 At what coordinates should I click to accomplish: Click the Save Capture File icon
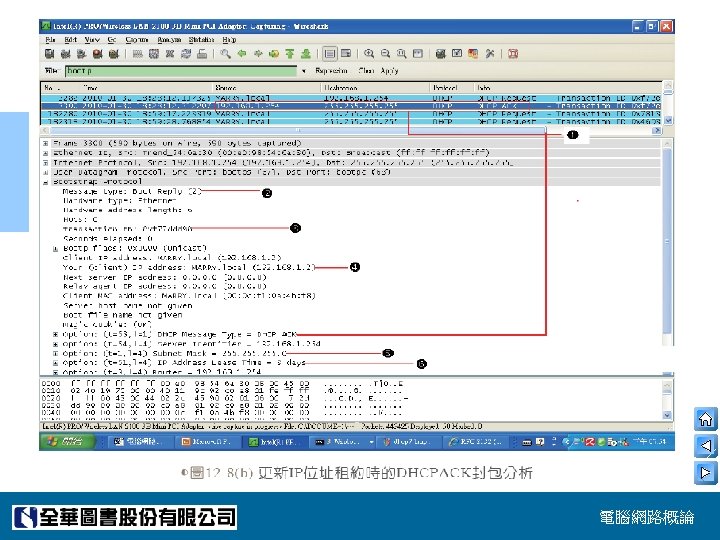[x=154, y=54]
